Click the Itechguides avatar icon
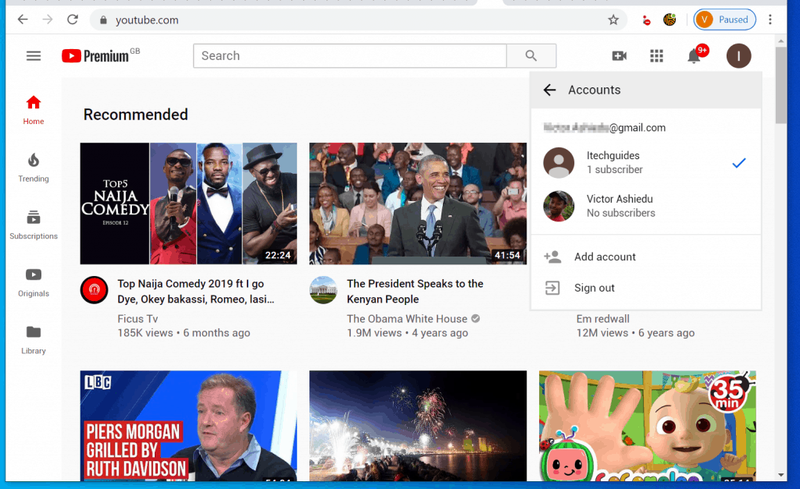 click(559, 162)
